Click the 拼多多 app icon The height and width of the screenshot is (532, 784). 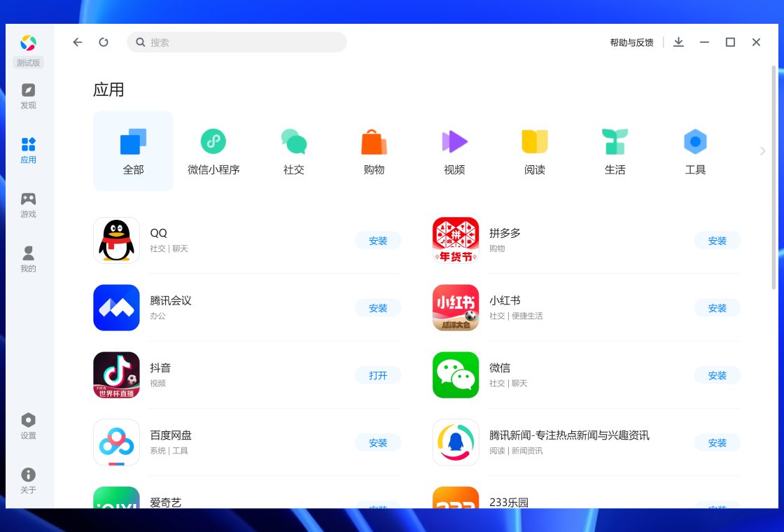click(x=456, y=241)
